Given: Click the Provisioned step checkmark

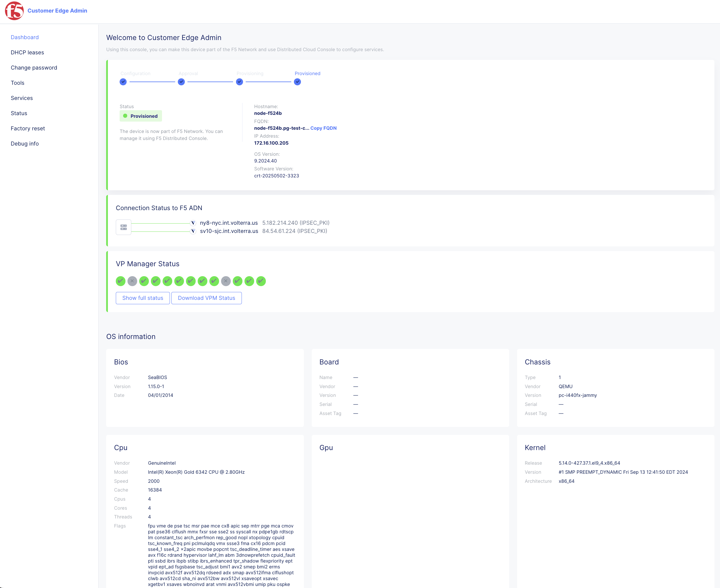Looking at the screenshot, I should (x=297, y=82).
